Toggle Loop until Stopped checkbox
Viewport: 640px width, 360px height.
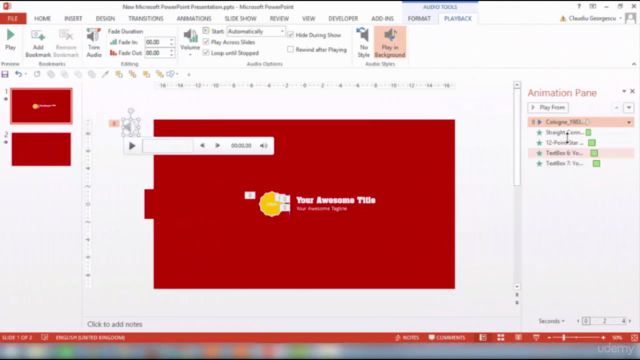point(206,53)
